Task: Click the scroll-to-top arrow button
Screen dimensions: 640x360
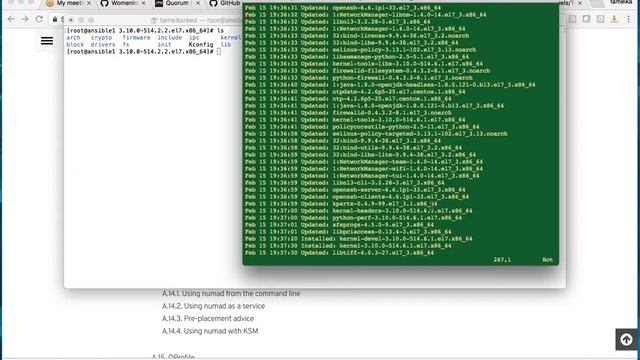Action: click(627, 339)
